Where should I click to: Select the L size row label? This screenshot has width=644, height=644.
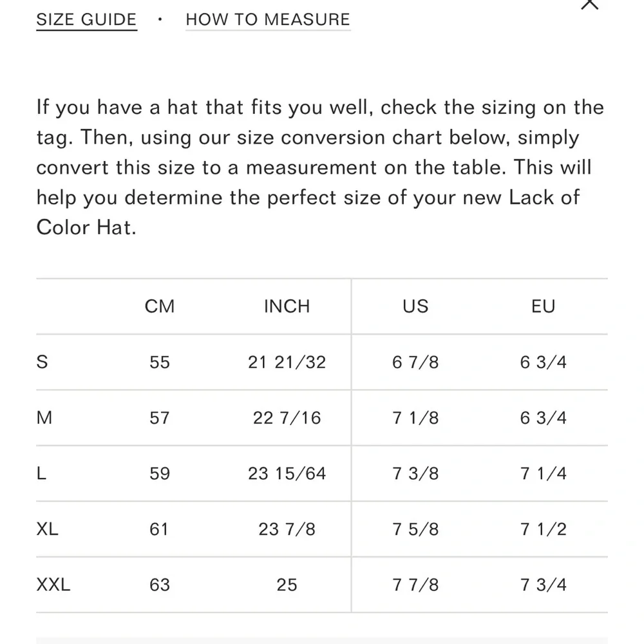pos(42,473)
